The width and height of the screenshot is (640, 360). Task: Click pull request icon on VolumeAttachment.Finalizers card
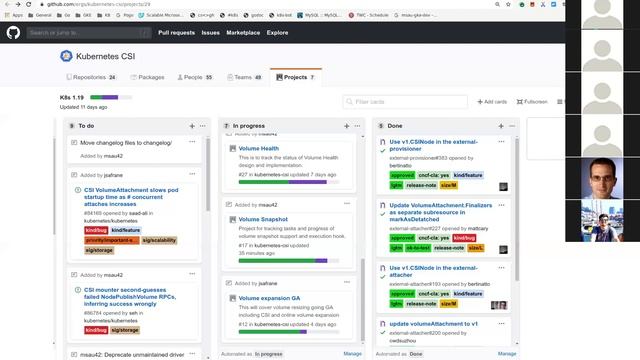tap(382, 205)
